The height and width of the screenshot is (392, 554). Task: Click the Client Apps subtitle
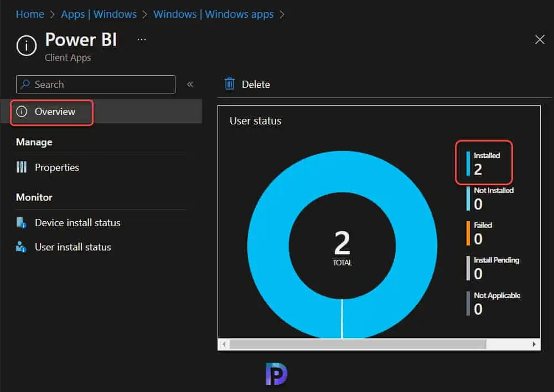68,58
